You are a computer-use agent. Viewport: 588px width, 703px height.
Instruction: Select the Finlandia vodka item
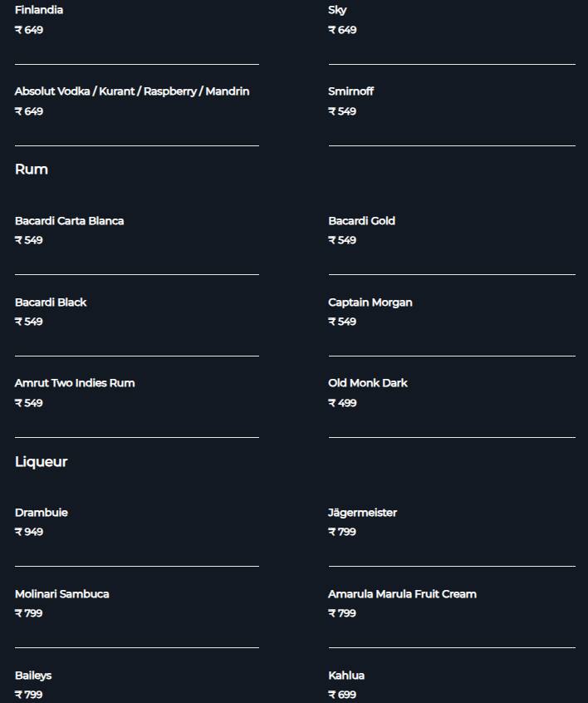pyautogui.click(x=39, y=10)
